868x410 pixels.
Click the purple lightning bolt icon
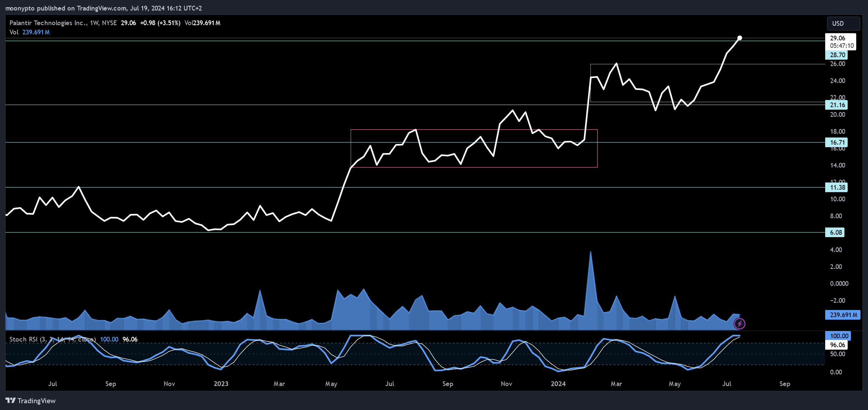(740, 324)
